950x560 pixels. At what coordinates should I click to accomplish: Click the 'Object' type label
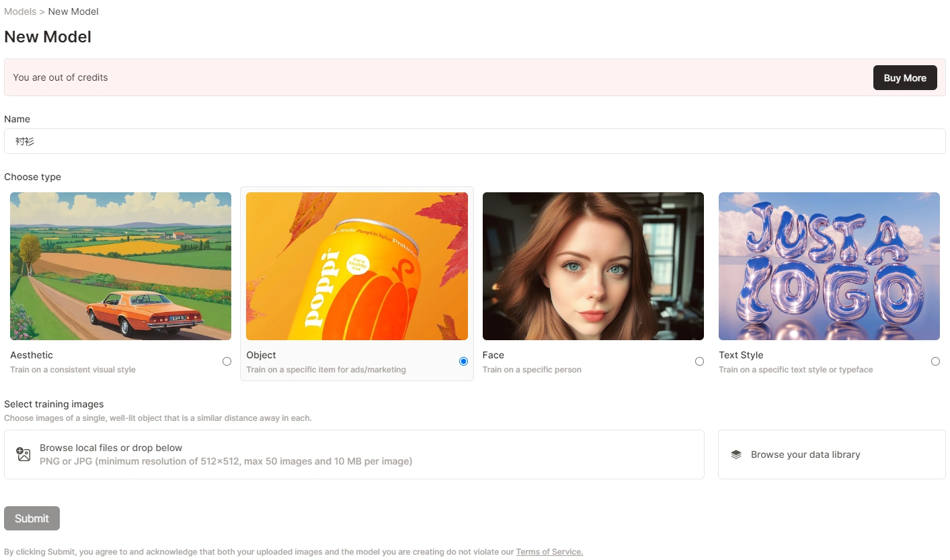tap(261, 355)
